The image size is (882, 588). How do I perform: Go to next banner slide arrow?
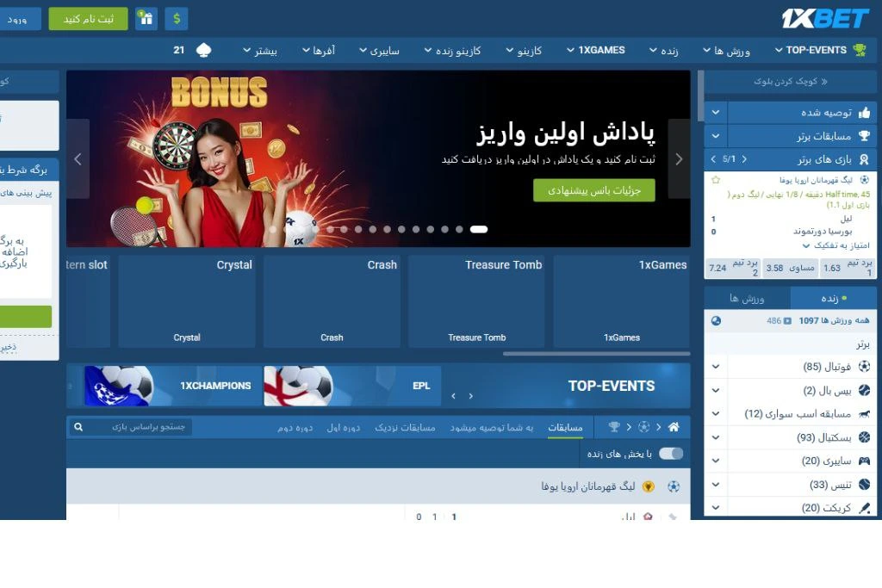[679, 159]
